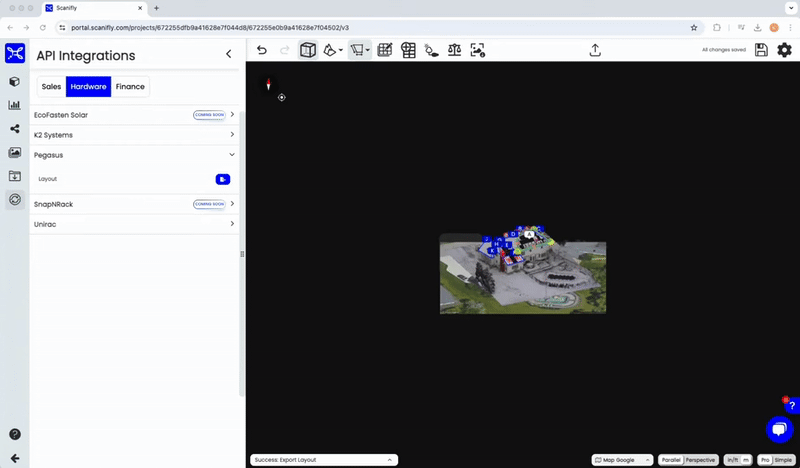Open the help question mark in sidebar
Viewport: 800px width, 468px height.
[x=15, y=434]
